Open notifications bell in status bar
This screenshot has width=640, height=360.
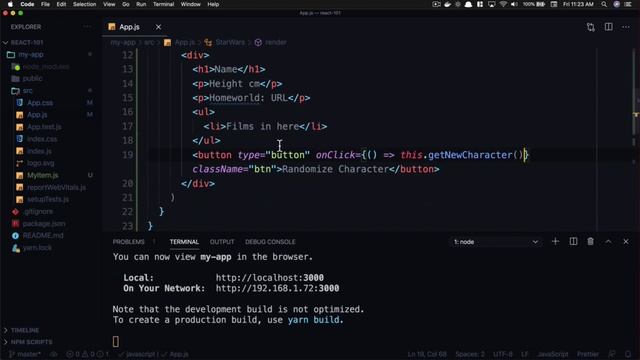click(x=628, y=354)
